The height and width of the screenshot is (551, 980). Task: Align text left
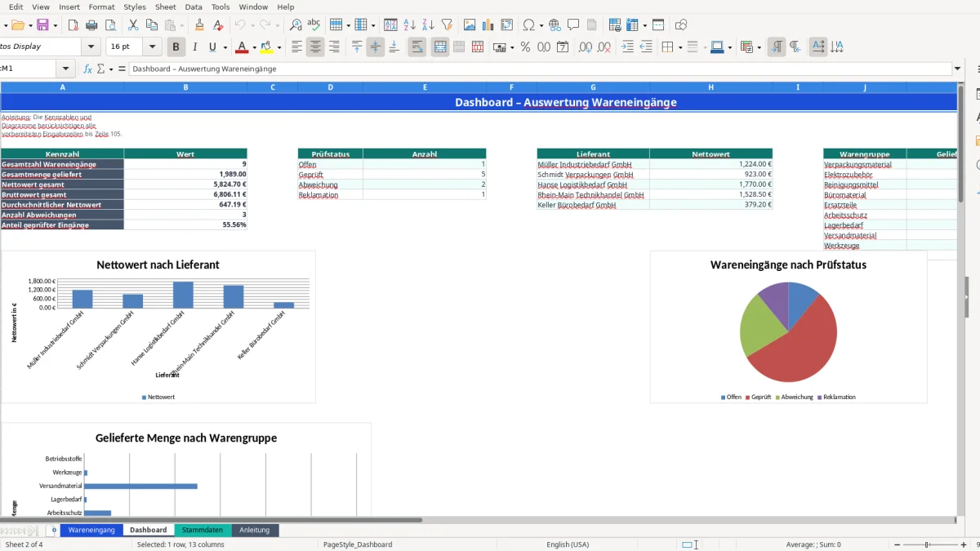(x=297, y=47)
